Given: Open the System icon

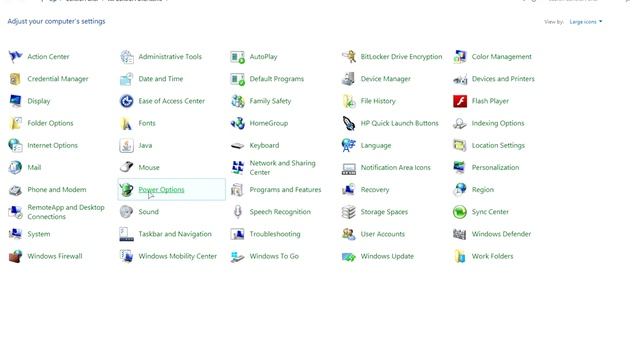Looking at the screenshot, I should tap(16, 233).
